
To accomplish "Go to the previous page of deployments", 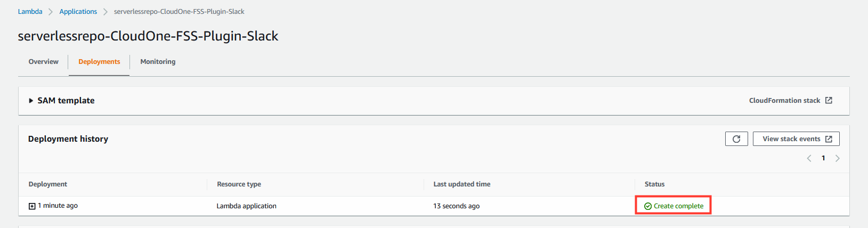I will [x=809, y=158].
